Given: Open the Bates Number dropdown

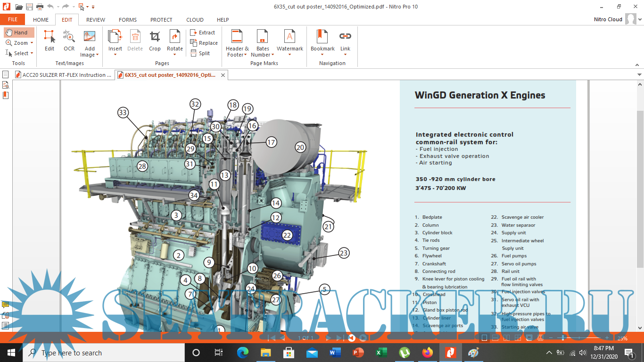Looking at the screenshot, I should click(272, 55).
